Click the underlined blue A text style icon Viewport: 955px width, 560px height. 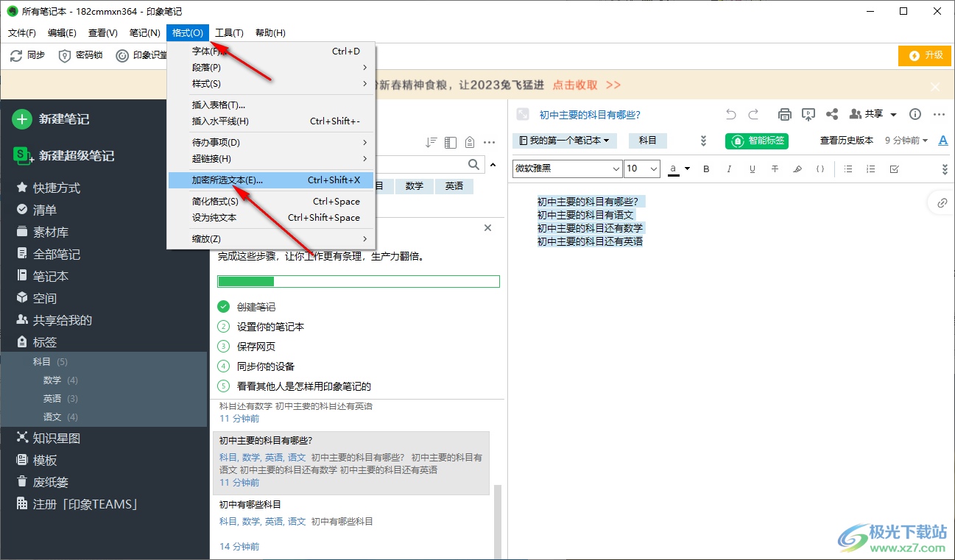(944, 141)
